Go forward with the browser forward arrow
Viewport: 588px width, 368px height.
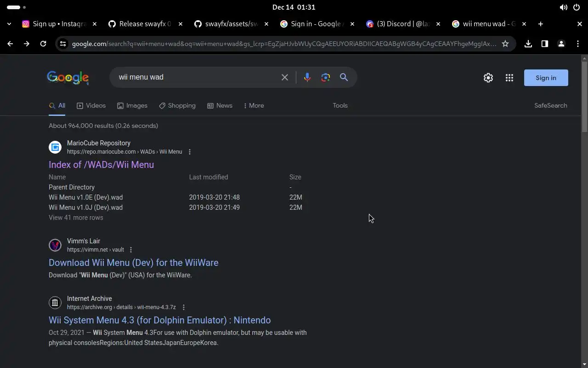point(27,44)
